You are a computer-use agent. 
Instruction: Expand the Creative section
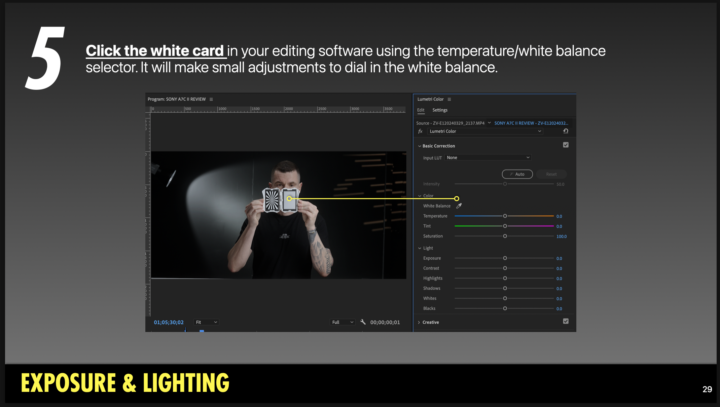point(419,322)
